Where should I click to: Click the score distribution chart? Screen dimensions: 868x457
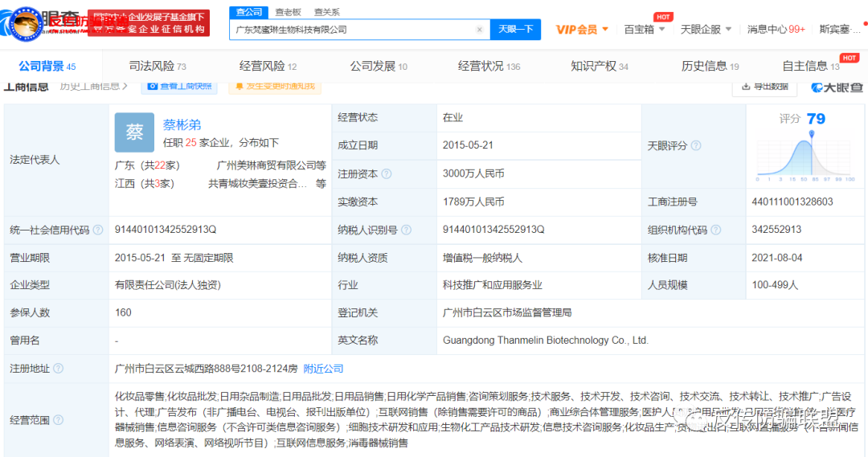tap(805, 157)
